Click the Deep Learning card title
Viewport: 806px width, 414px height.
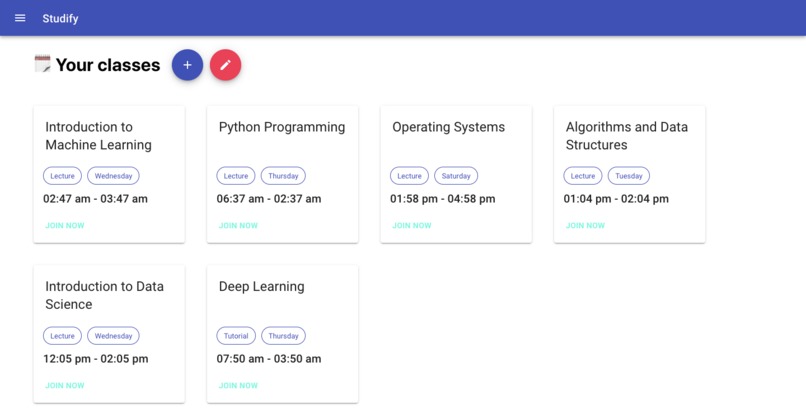(x=261, y=286)
